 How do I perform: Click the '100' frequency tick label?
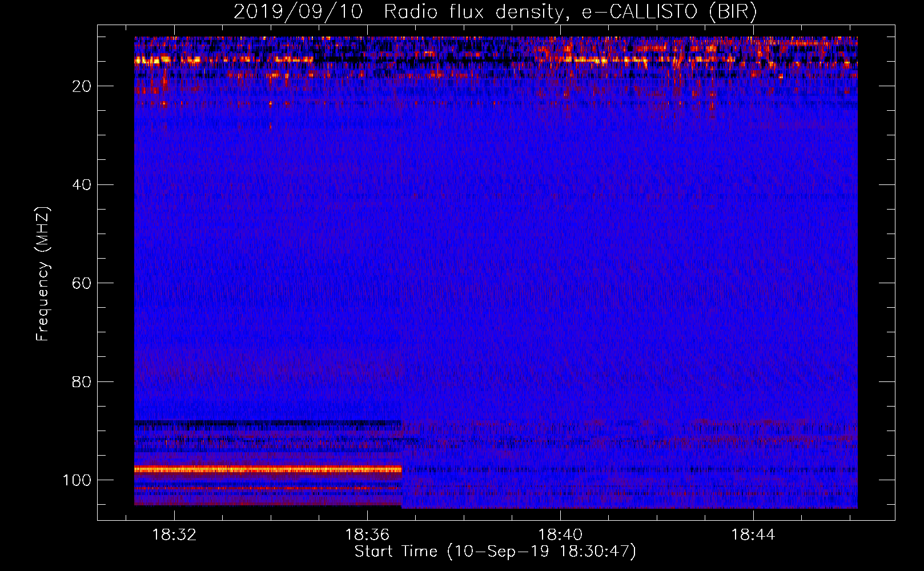point(77,480)
